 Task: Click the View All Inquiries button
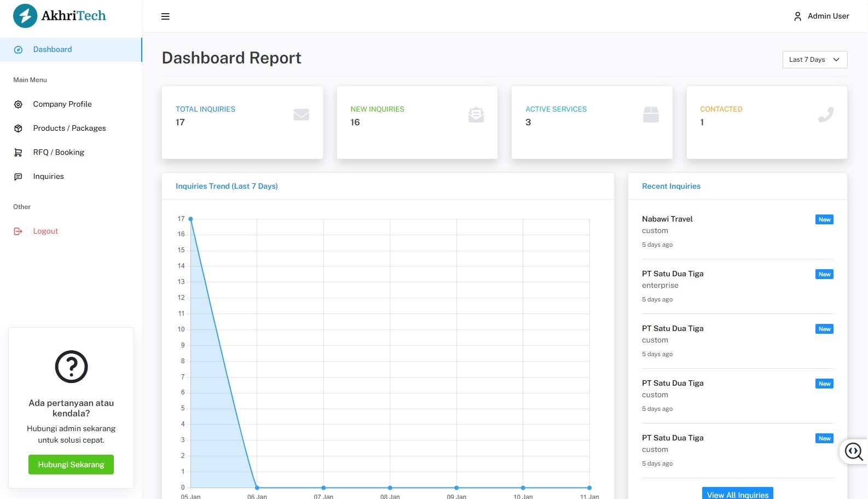click(738, 494)
